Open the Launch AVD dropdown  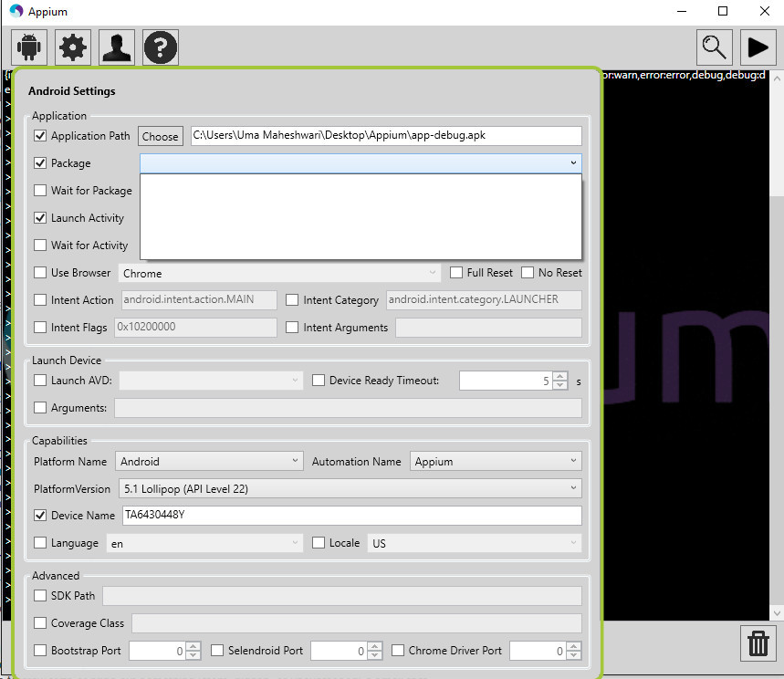(x=211, y=381)
